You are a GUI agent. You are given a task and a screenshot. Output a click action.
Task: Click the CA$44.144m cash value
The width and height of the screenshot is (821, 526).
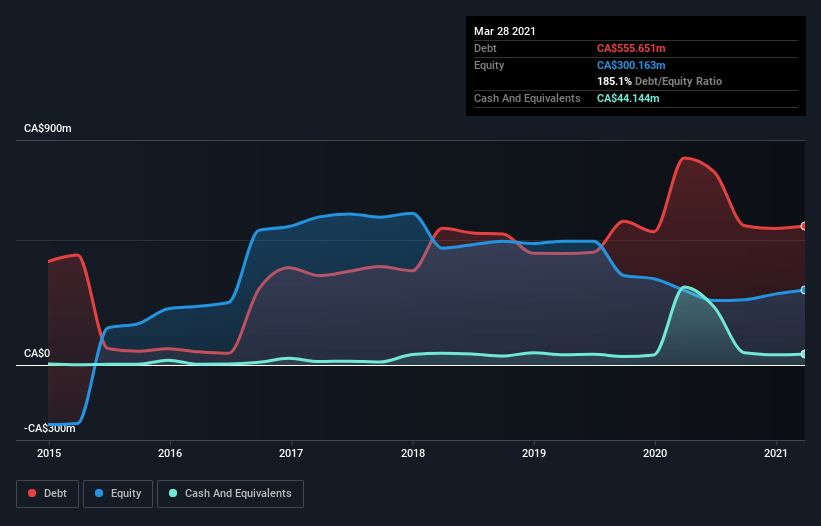click(x=628, y=98)
